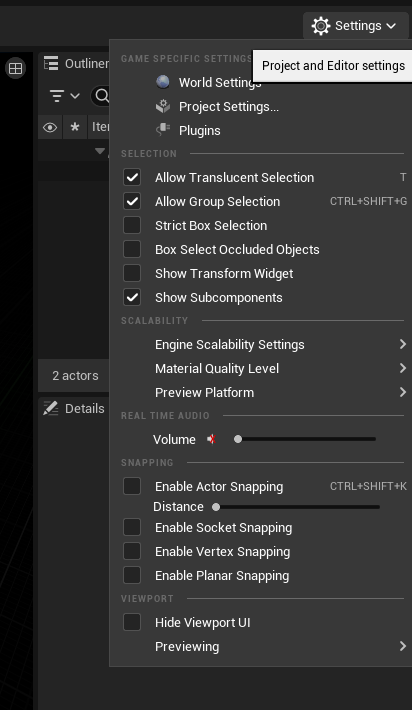Click the real time audio Volume slider
This screenshot has width=412, height=710.
(305, 439)
